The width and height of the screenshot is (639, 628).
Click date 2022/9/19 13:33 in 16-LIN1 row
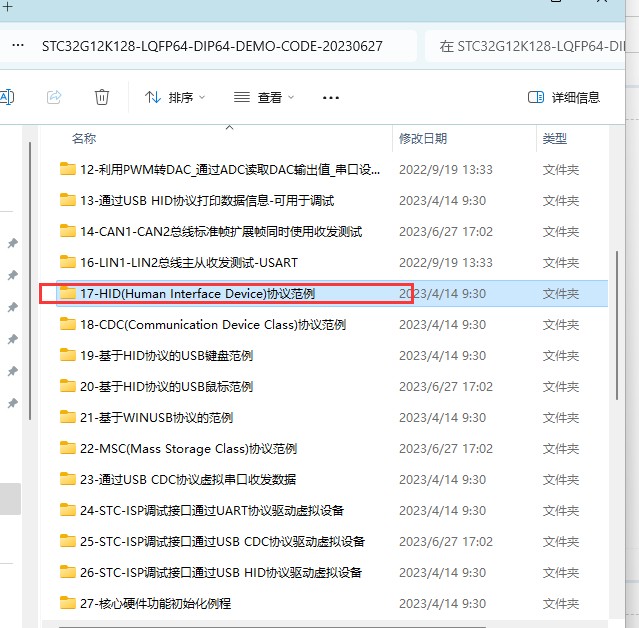tap(446, 262)
